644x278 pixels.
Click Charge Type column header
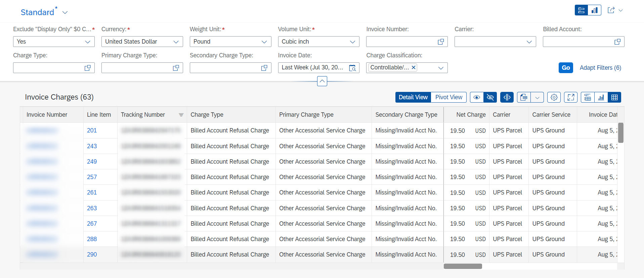coord(231,115)
